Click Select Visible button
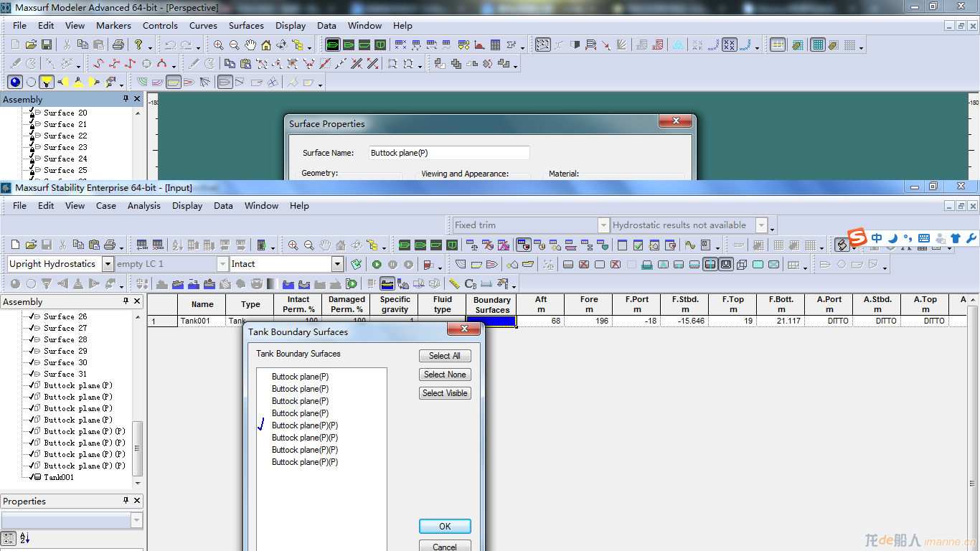Image resolution: width=980 pixels, height=551 pixels. (445, 393)
